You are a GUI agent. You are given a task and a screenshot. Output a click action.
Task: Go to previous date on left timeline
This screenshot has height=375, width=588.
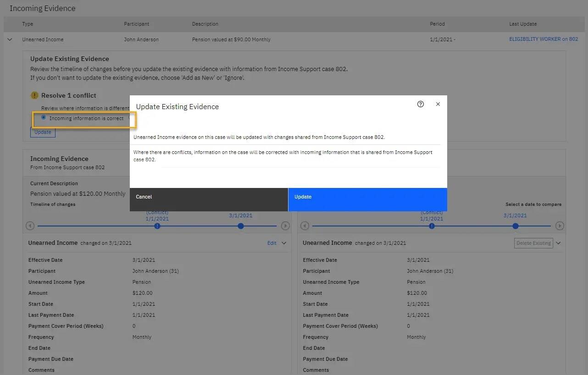pos(30,226)
